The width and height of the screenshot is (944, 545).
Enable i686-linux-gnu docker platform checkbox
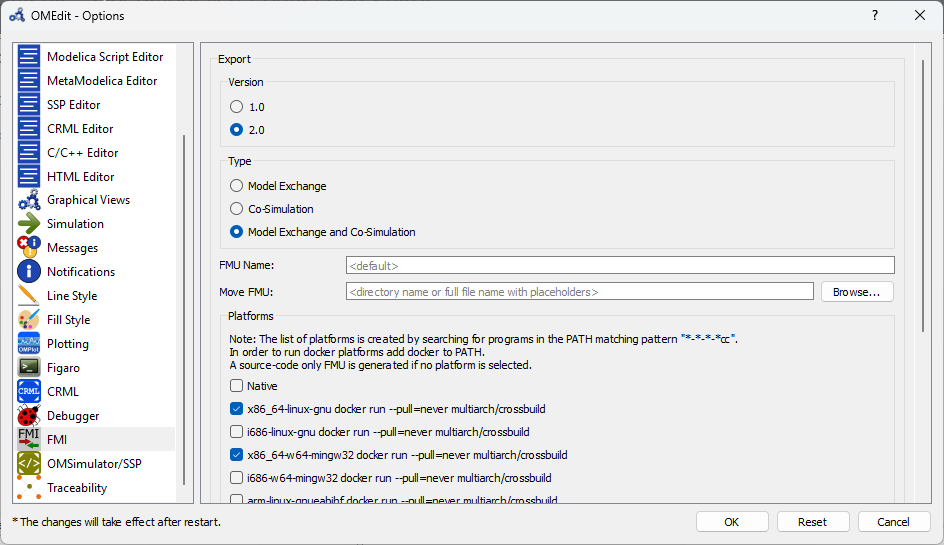[237, 432]
